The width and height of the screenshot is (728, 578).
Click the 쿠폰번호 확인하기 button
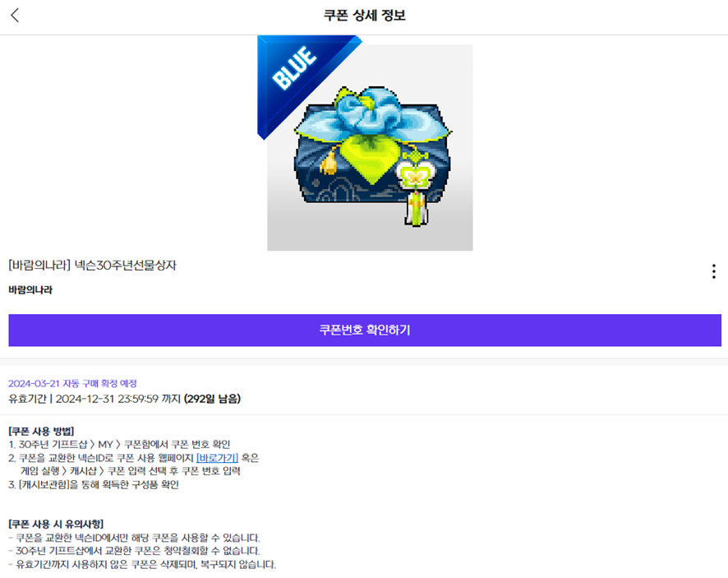point(365,331)
